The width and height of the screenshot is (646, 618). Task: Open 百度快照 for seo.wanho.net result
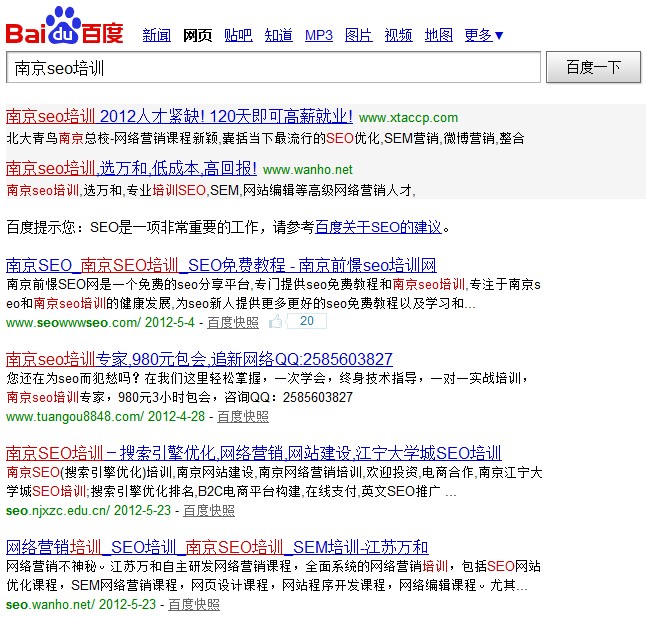[x=194, y=605]
